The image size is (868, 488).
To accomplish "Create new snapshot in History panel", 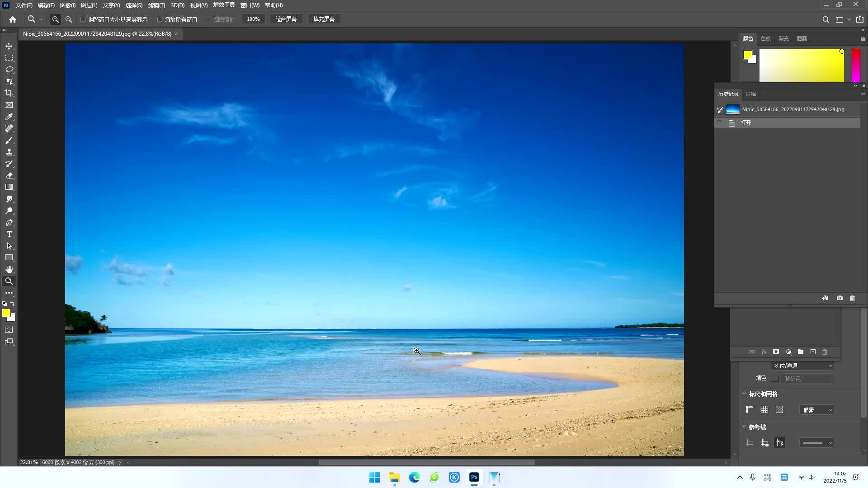I will pyautogui.click(x=840, y=298).
